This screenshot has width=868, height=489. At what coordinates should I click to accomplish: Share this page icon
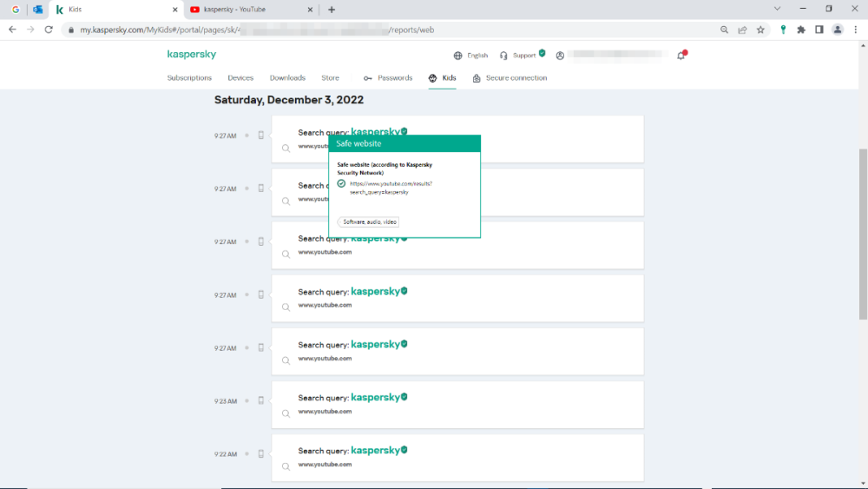tap(742, 30)
